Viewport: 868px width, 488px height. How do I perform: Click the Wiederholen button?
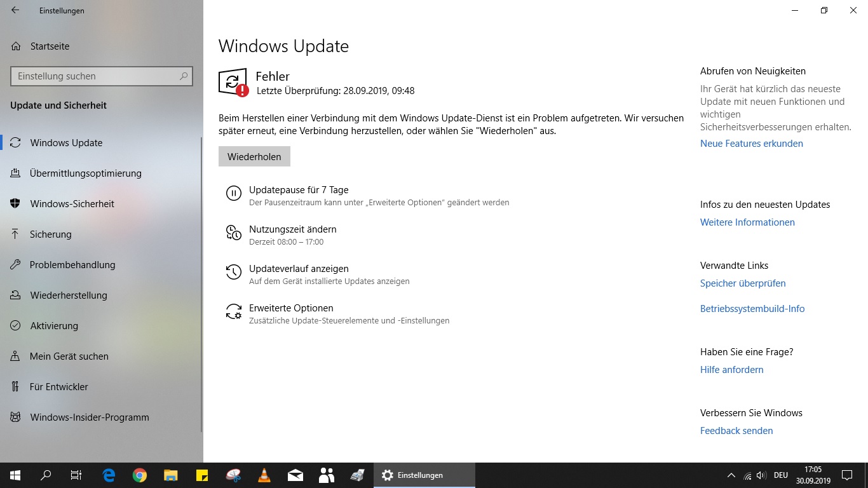pos(254,156)
